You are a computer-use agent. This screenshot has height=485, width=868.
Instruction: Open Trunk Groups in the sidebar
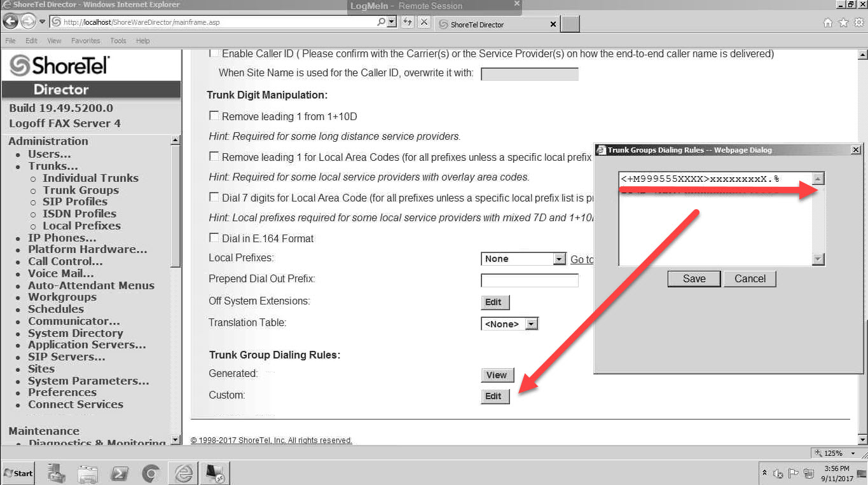81,190
